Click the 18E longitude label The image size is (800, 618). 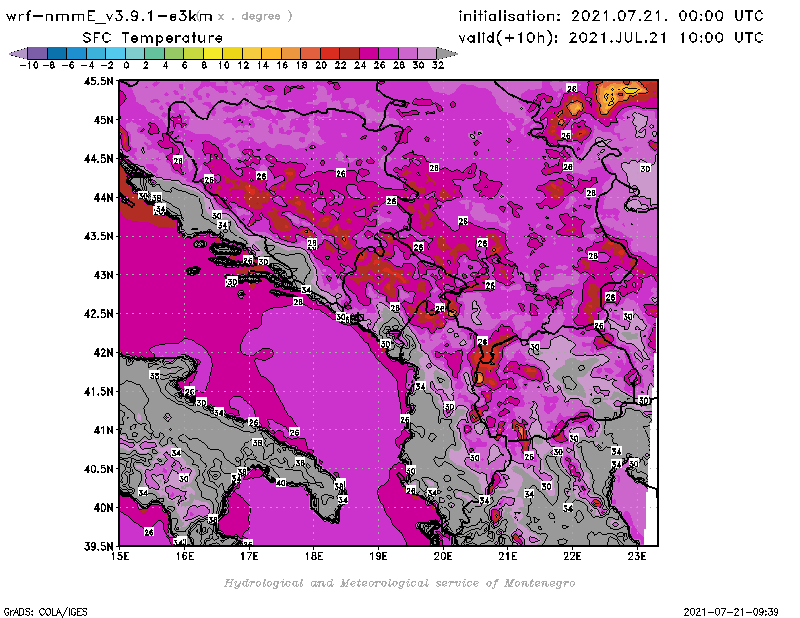point(314,556)
